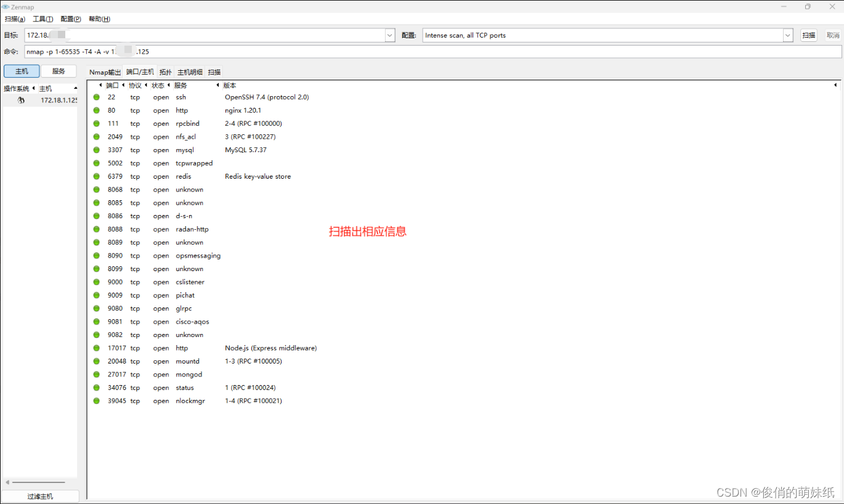Screen dimensions: 844x504
Task: Click the 'mongod' service cell
Action: tap(189, 375)
